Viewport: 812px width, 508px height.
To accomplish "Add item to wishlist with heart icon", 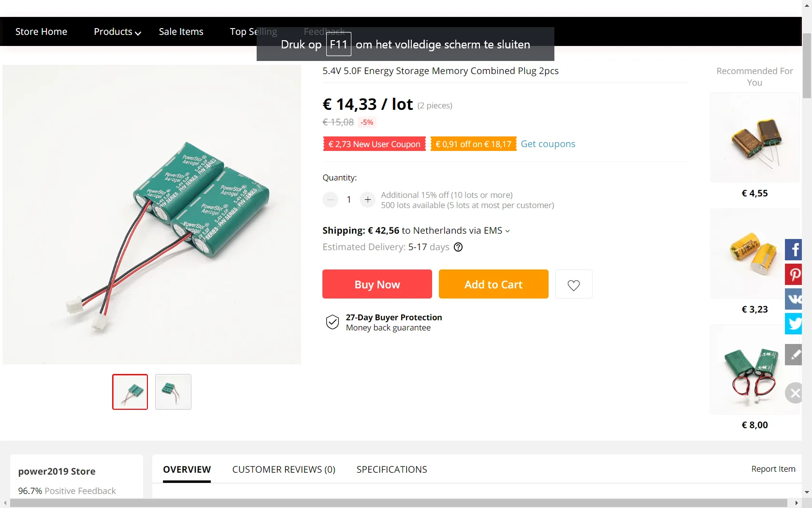I will (x=574, y=284).
